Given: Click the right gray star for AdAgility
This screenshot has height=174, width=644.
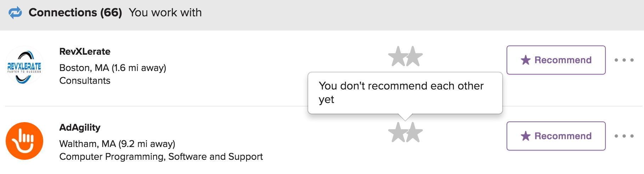Looking at the screenshot, I should (414, 132).
